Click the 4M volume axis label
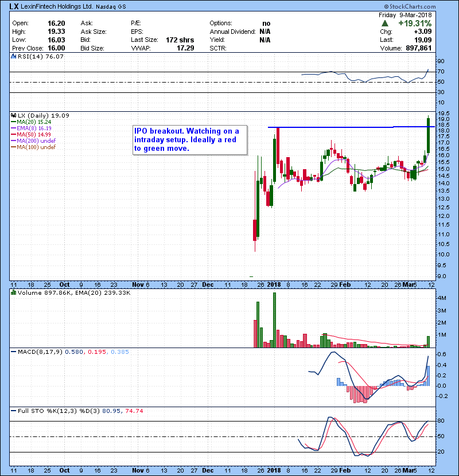The image size is (459, 476). click(x=442, y=298)
